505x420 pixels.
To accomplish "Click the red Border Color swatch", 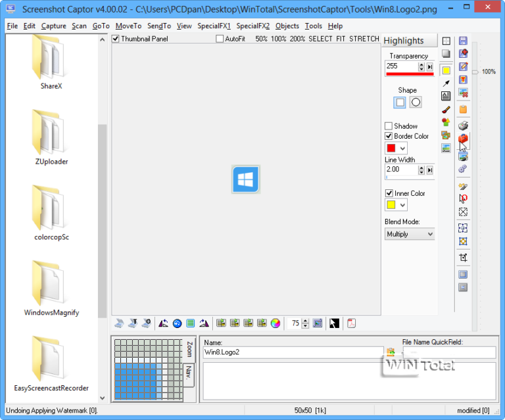I will [x=391, y=148].
